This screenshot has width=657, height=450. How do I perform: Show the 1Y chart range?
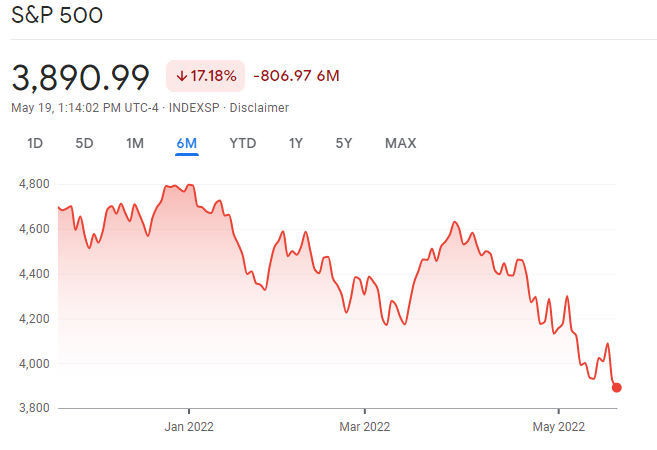295,143
